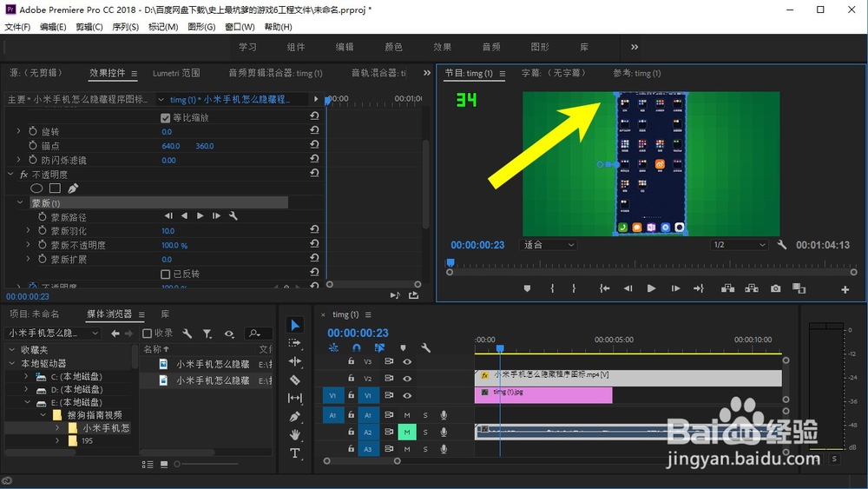Add marker in program monitor

point(527,288)
